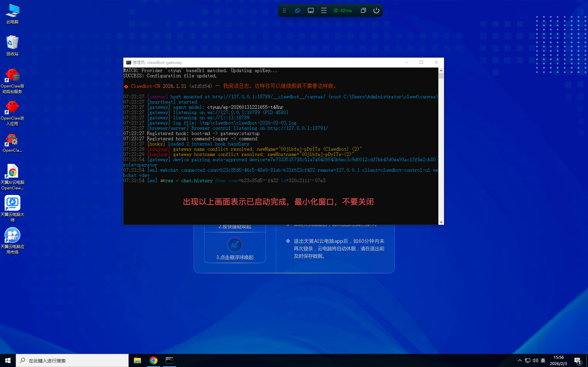Viewport: 588px width, 367px height.
Task: Click the Chrome icon in the taskbar
Action: (x=153, y=360)
